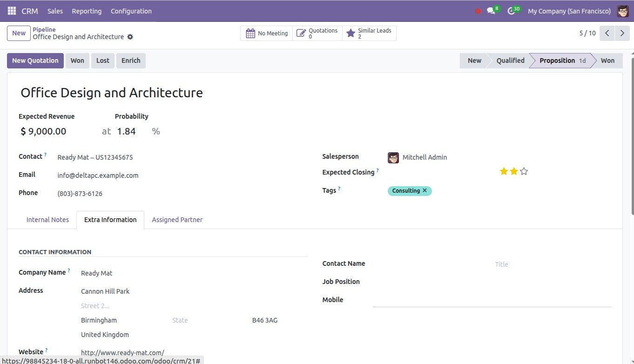Open the Configuration menu
Screen dimensions: 634x364
131,11
